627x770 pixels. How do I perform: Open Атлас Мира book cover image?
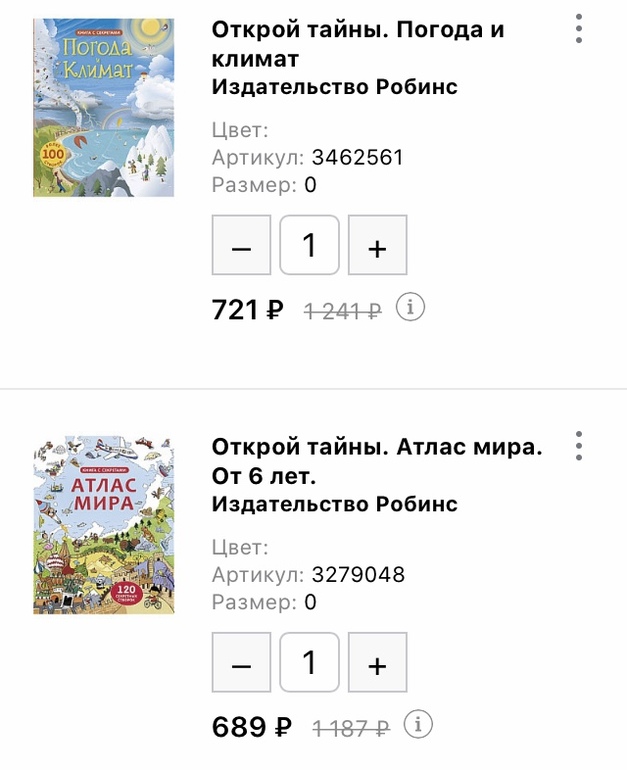103,524
